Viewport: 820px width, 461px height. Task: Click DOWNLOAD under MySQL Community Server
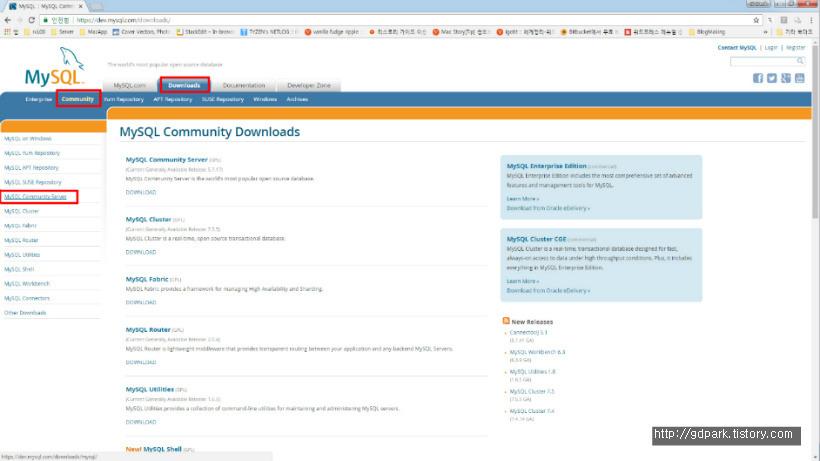click(x=141, y=192)
